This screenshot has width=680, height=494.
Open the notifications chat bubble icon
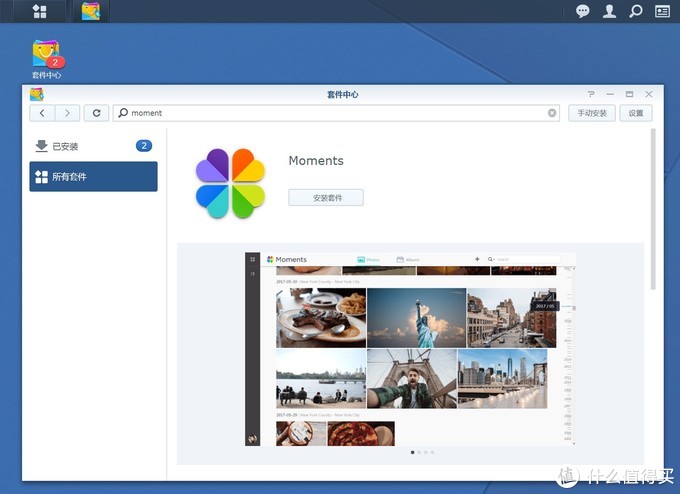click(582, 11)
